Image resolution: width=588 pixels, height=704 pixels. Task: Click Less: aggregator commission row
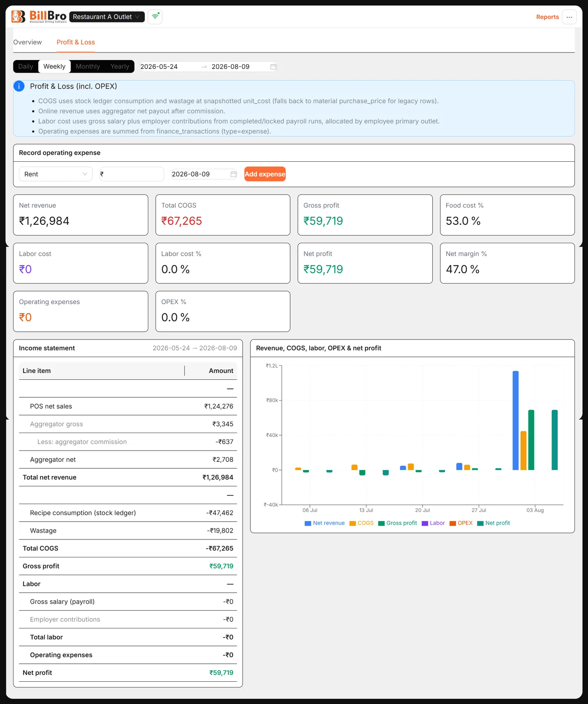(x=128, y=442)
